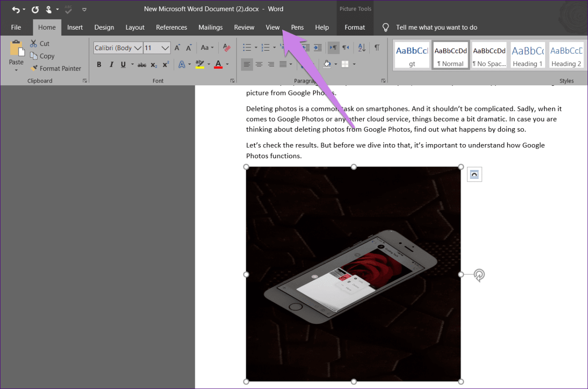Undo the last action
Viewport: 588px width, 389px height.
[x=15, y=9]
